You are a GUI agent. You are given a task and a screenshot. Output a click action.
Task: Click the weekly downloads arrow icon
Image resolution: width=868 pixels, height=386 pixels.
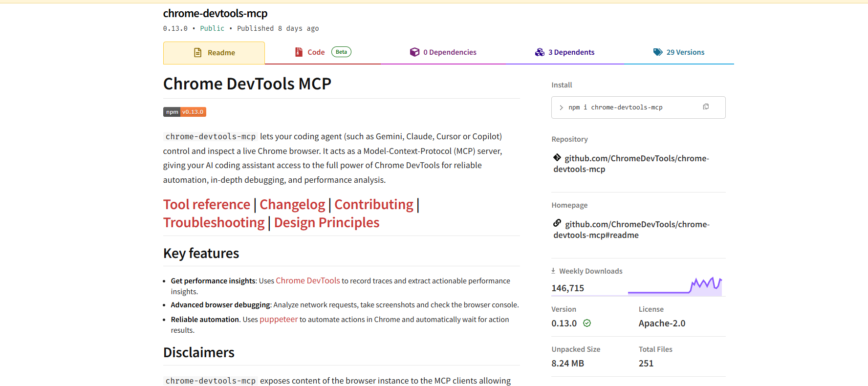click(x=553, y=271)
